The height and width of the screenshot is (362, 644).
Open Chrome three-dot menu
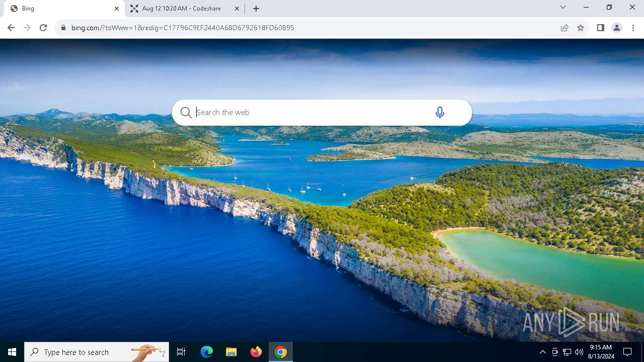[x=633, y=28]
